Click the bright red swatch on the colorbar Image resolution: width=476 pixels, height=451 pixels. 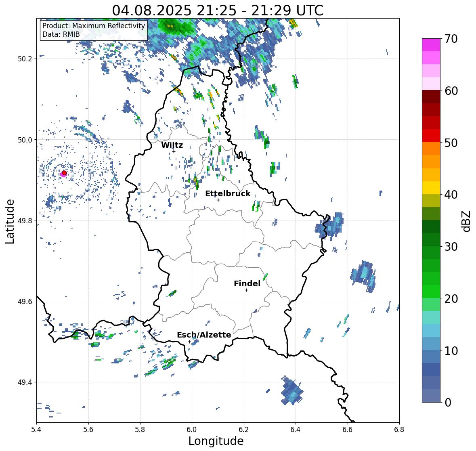click(x=431, y=136)
